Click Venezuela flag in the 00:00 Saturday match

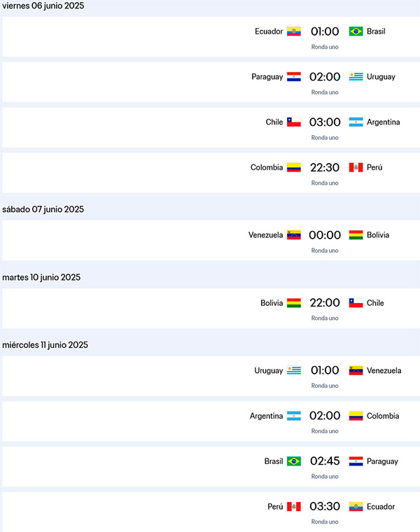pyautogui.click(x=294, y=235)
